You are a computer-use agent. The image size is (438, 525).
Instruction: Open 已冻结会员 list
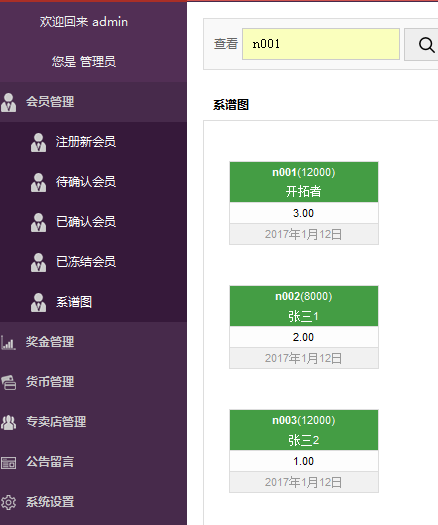coord(93,262)
